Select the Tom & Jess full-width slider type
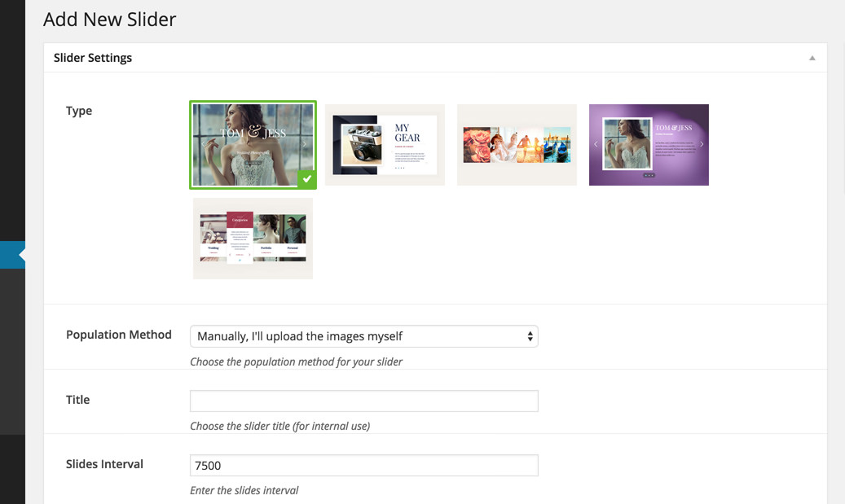Image resolution: width=845 pixels, height=504 pixels. click(x=253, y=145)
